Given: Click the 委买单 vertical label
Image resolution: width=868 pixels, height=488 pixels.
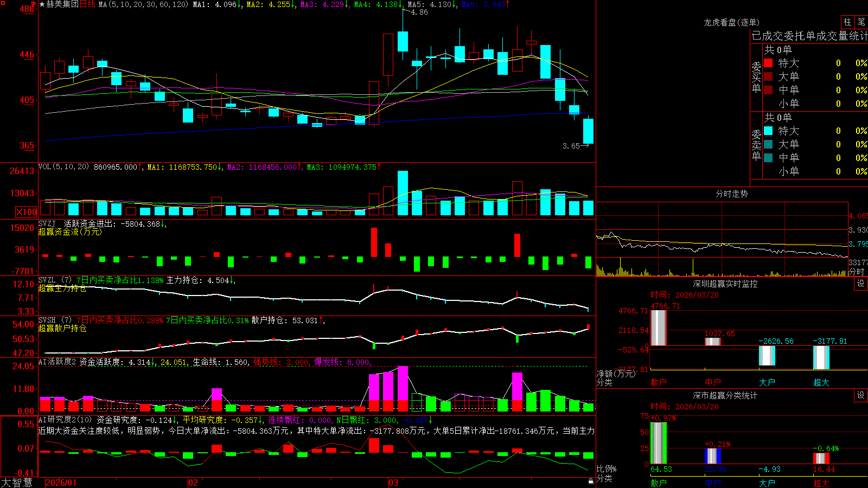Looking at the screenshot, I should (756, 77).
